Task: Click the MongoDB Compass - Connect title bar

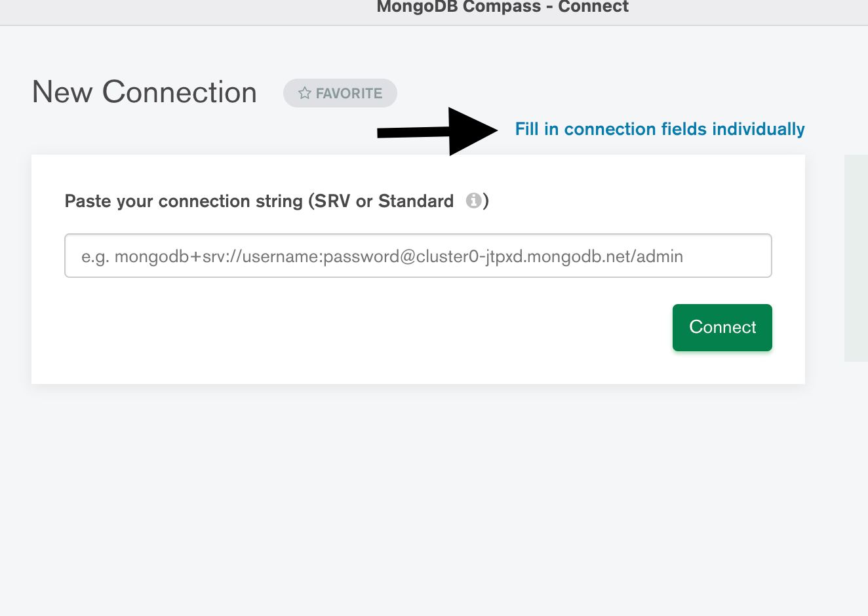Action: (x=502, y=8)
